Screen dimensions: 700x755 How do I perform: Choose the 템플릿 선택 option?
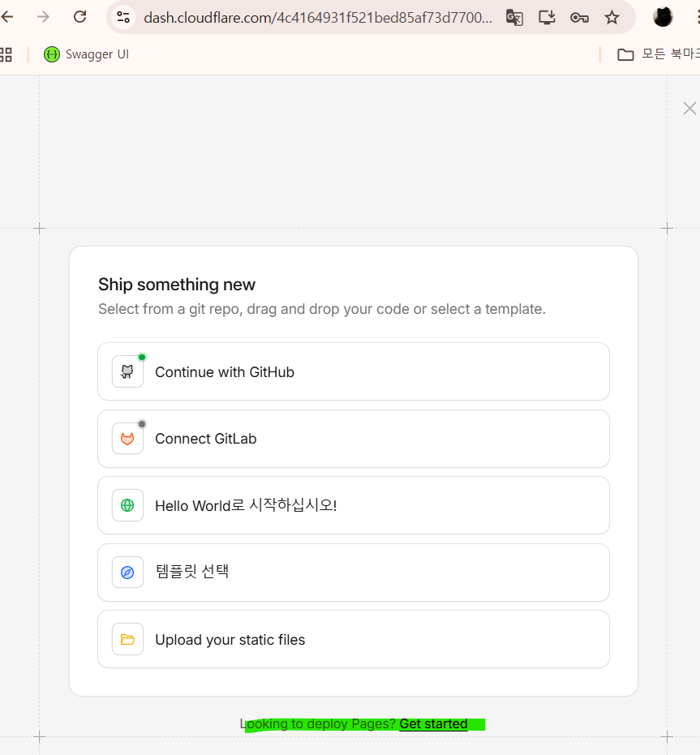coord(354,573)
